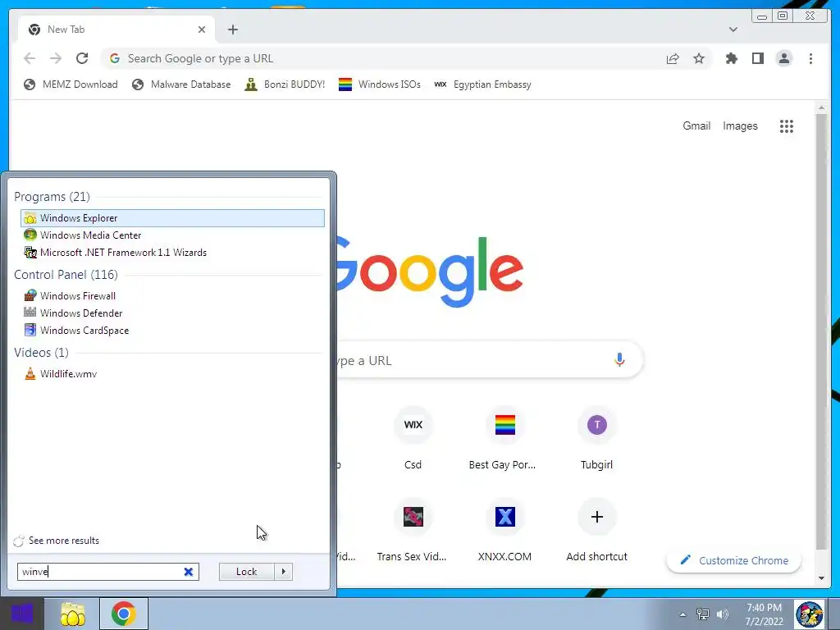Click Add shortcut plus tile
This screenshot has width=840, height=630.
click(597, 532)
